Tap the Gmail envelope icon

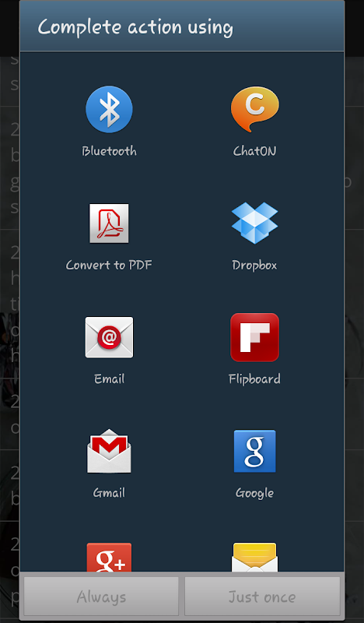(x=109, y=451)
